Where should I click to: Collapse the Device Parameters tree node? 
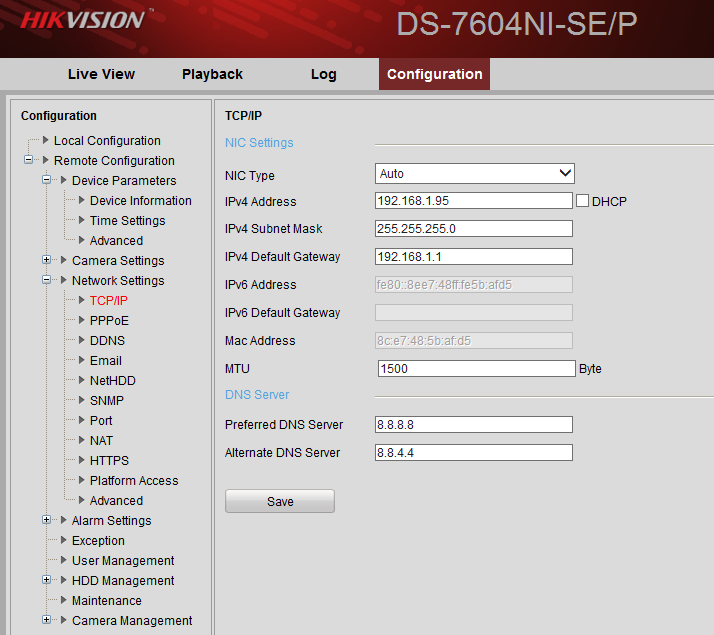47,181
